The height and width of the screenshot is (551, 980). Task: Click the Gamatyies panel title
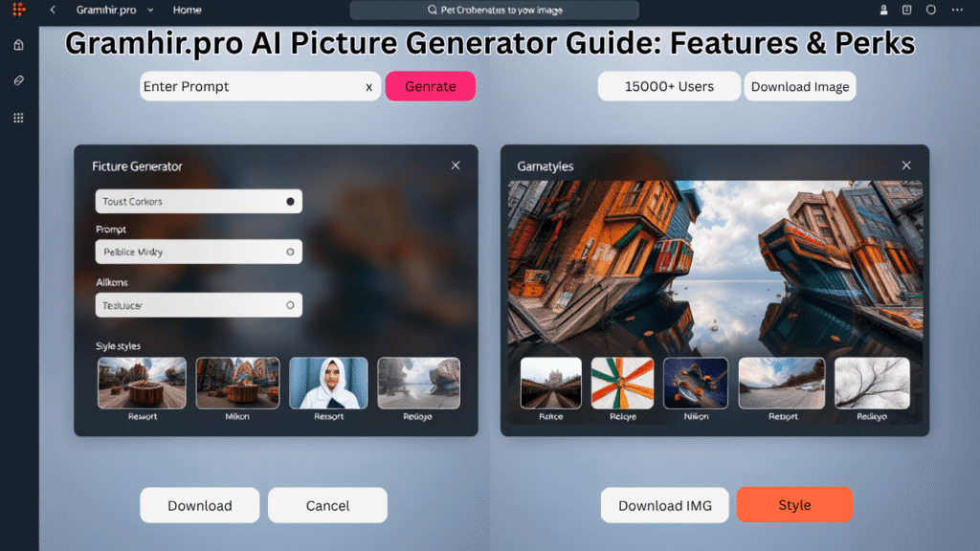(545, 166)
